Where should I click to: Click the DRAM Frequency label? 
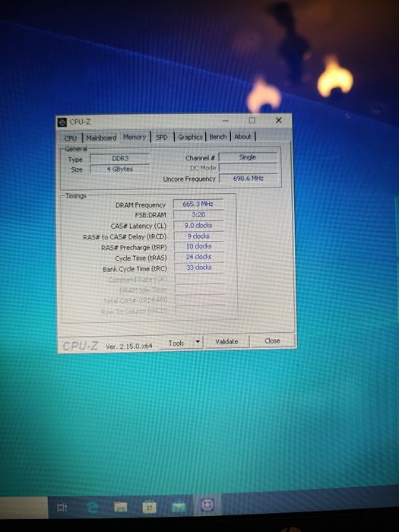(141, 205)
